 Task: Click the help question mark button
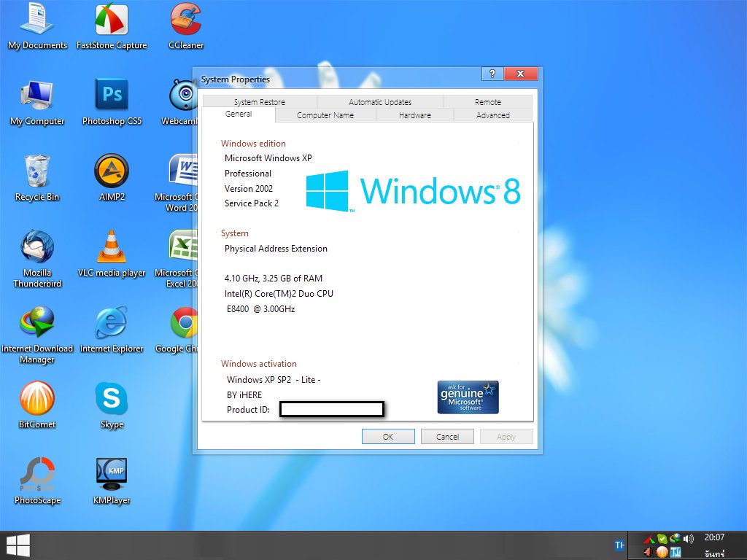point(492,74)
